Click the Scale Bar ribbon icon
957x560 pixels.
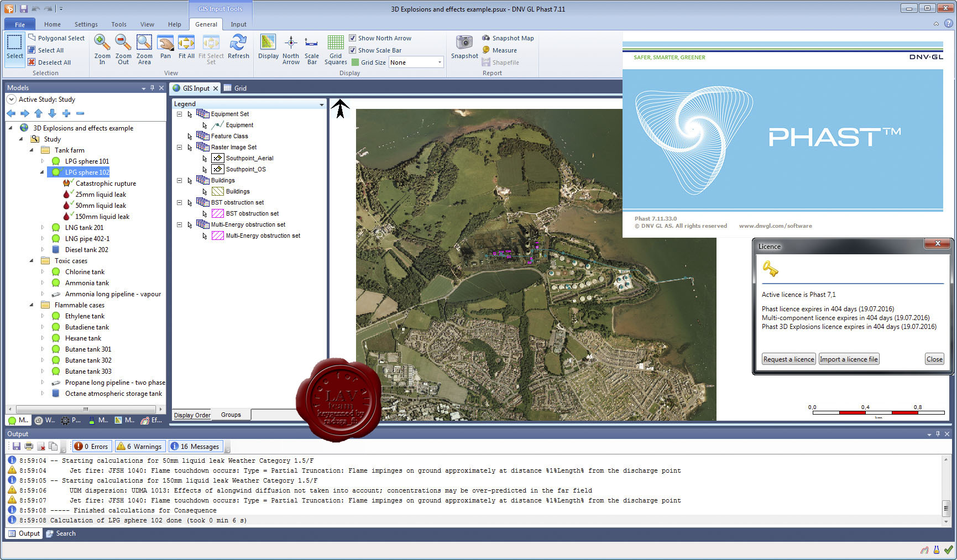[x=312, y=49]
